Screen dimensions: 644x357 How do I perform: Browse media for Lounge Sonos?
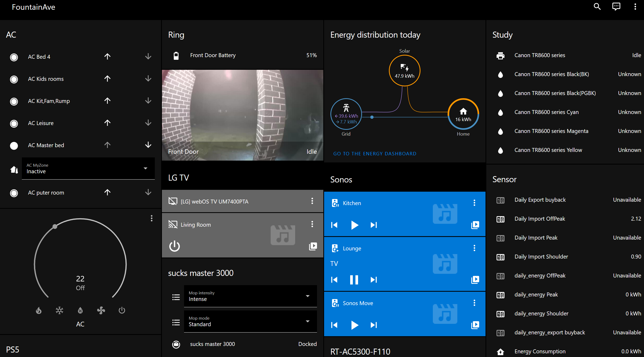(x=475, y=280)
